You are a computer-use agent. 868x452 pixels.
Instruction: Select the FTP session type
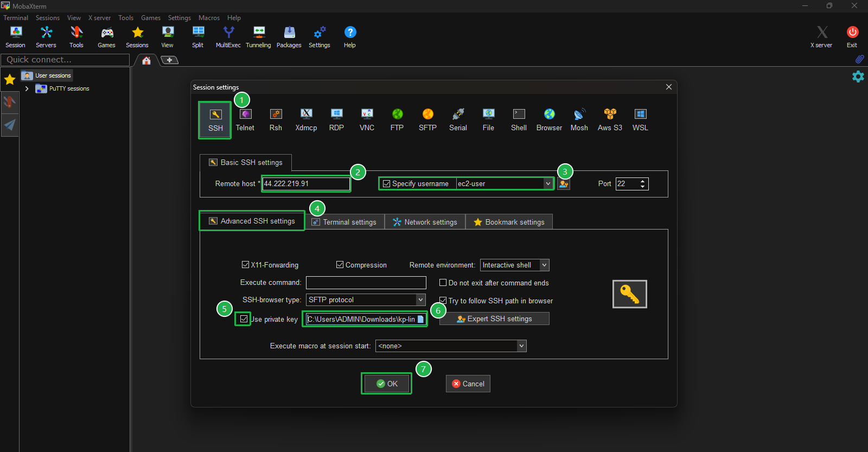[397, 120]
